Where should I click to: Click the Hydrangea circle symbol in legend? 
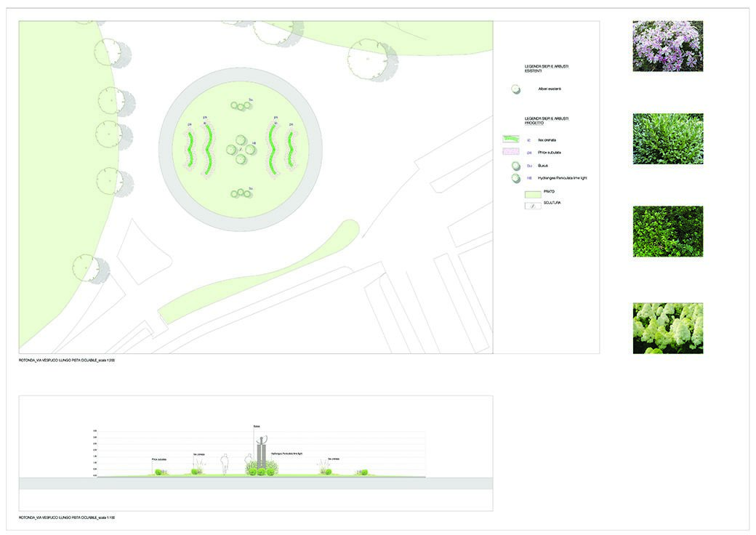click(516, 178)
